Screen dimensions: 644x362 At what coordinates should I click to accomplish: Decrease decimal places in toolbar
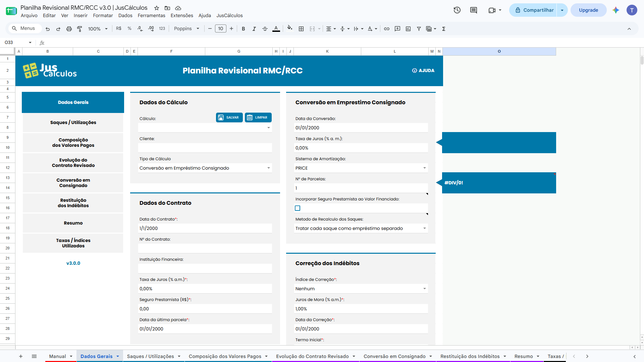coord(140,29)
